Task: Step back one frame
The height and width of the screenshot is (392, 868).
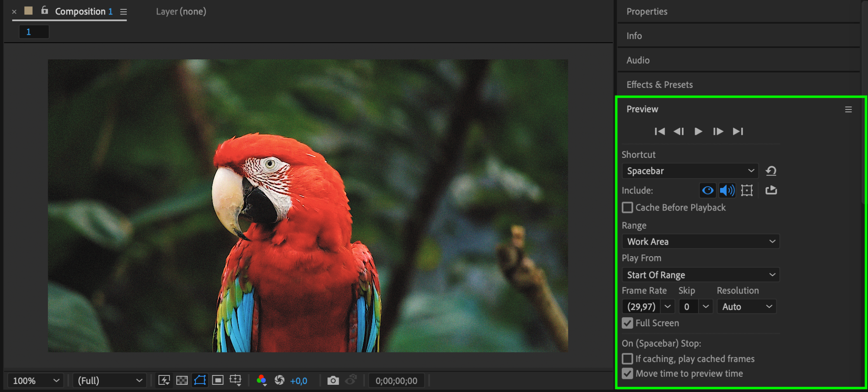Action: tap(679, 132)
